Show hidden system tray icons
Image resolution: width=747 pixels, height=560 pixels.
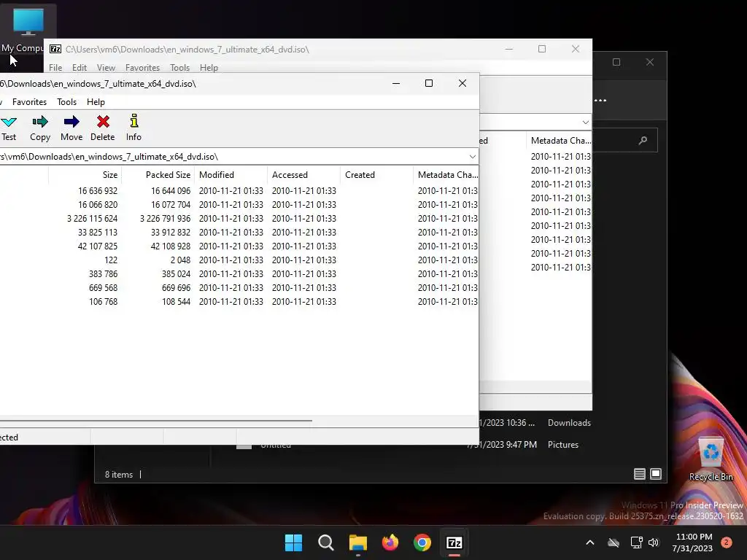pyautogui.click(x=589, y=542)
